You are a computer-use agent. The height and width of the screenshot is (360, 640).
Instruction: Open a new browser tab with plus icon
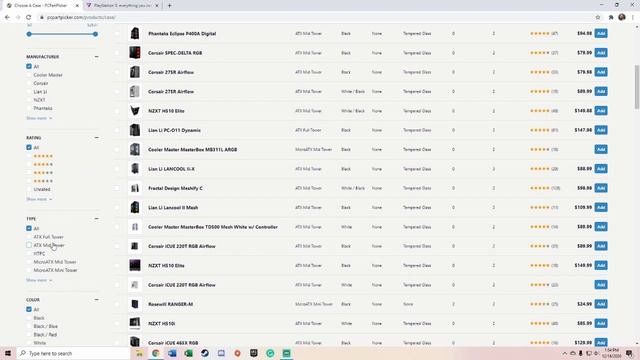(x=169, y=6)
